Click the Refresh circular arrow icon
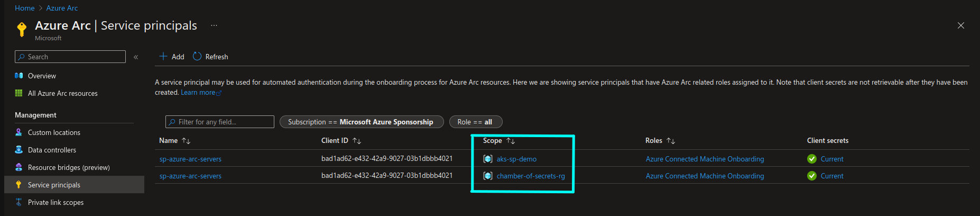The height and width of the screenshot is (216, 980). click(x=197, y=56)
